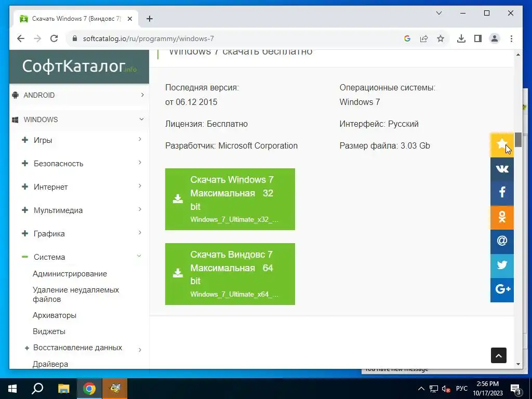Viewport: 532px width, 399px height.
Task: Open Виджеты subcategory link
Action: [49, 331]
